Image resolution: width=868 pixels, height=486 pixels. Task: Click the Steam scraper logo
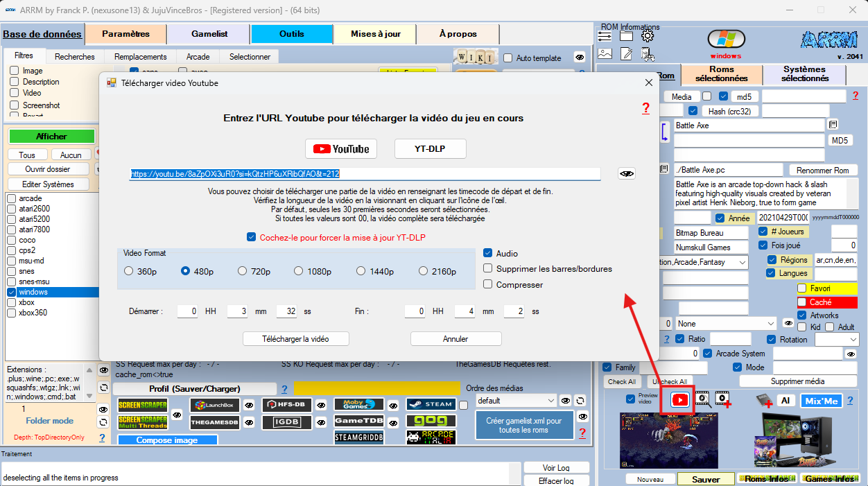coord(431,404)
